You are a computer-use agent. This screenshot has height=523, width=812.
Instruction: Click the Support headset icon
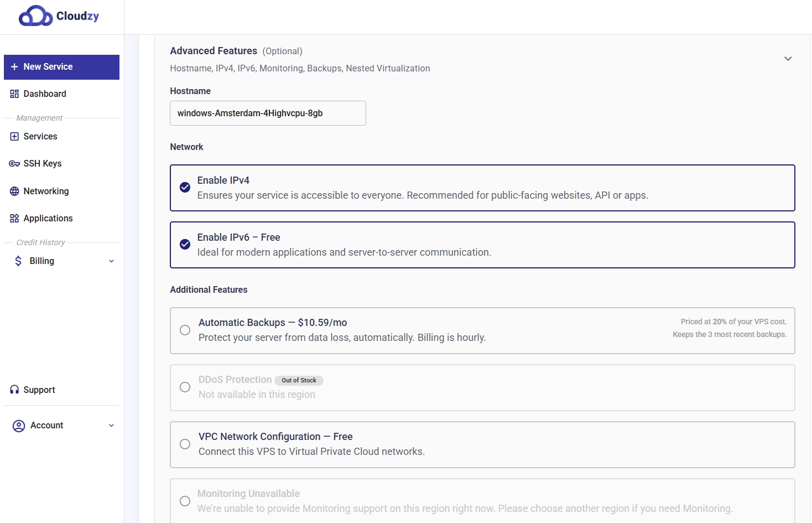coord(14,390)
